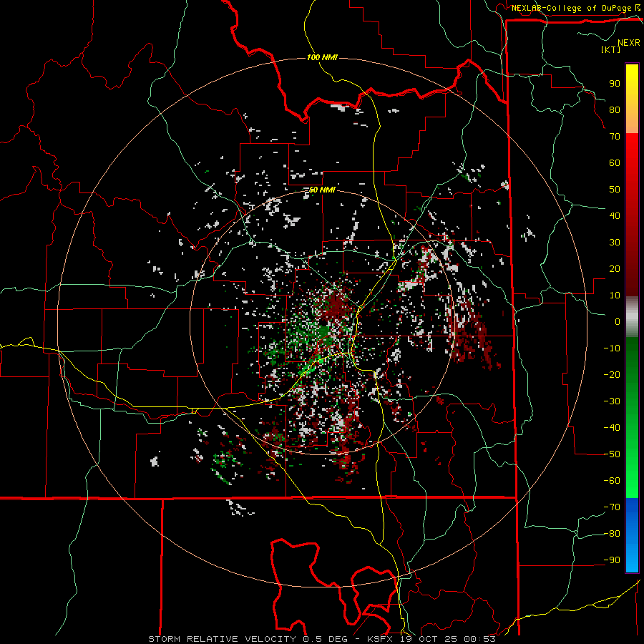Screen dimensions: 644x644
Task: Click the NEXLAB-College of DuPage title text
Action: (572, 8)
